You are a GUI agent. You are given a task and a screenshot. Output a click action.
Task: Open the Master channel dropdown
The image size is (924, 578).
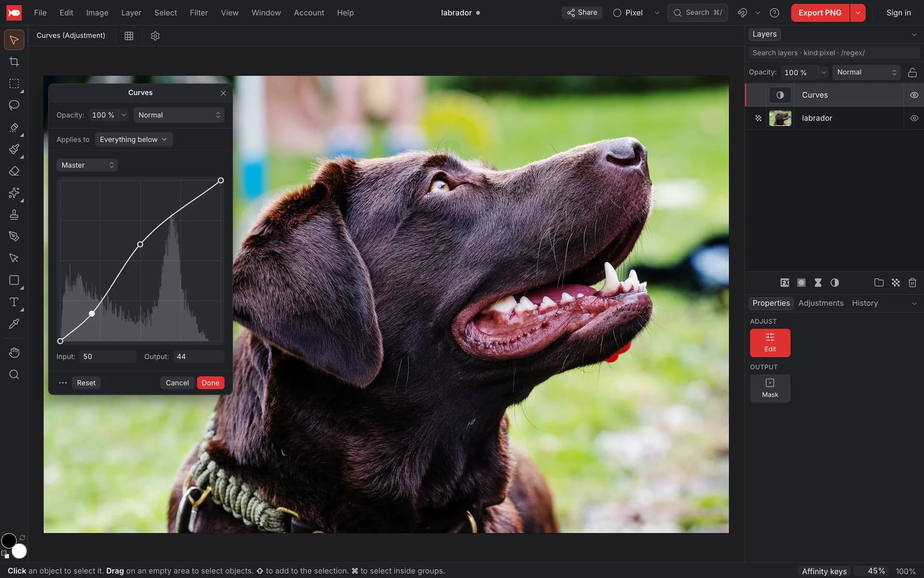(87, 165)
